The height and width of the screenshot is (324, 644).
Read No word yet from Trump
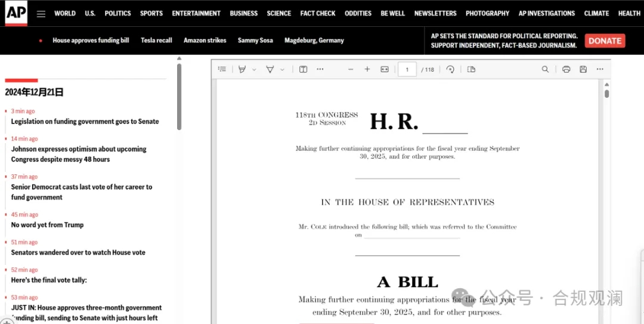47,225
